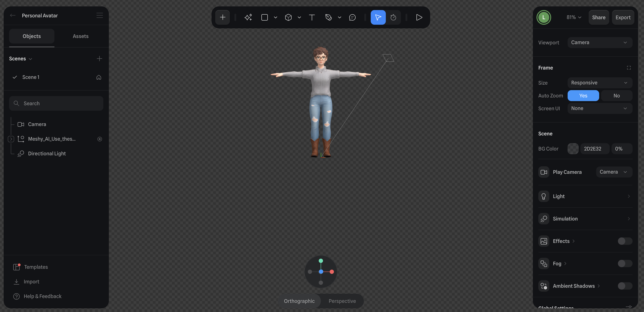The image size is (644, 312).
Task: Switch to the Objects tab
Action: click(x=32, y=36)
